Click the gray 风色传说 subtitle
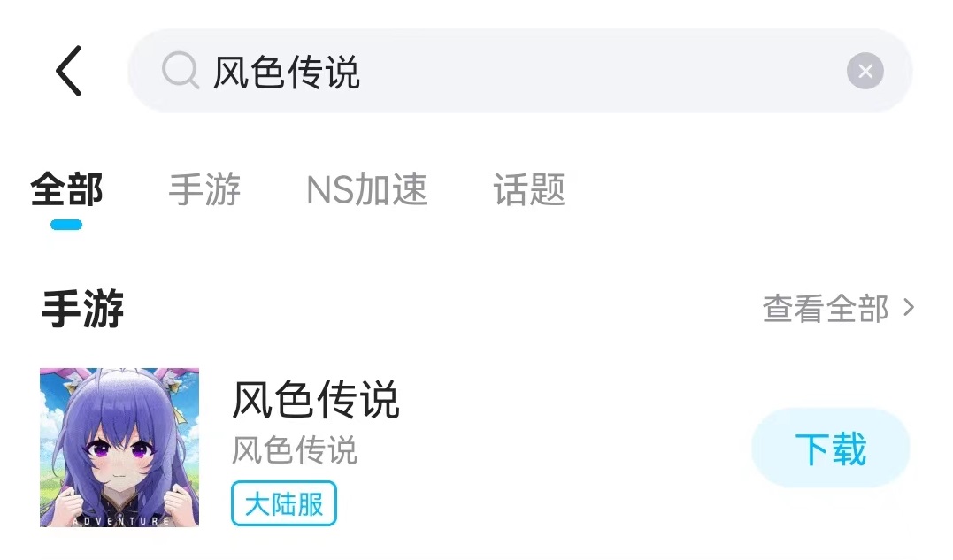The width and height of the screenshot is (953, 560). coord(295,450)
